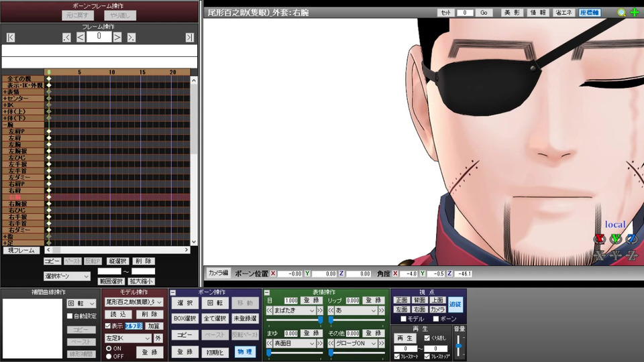The image size is (644, 362).
Task: Open the あ lip morph dropdown
Action: pos(356,310)
